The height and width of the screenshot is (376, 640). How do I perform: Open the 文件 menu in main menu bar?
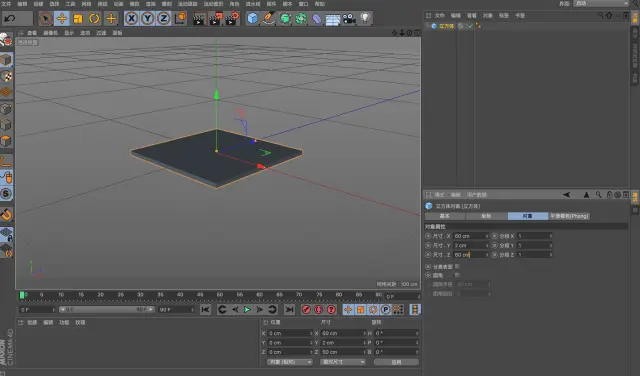pyautogui.click(x=6, y=4)
